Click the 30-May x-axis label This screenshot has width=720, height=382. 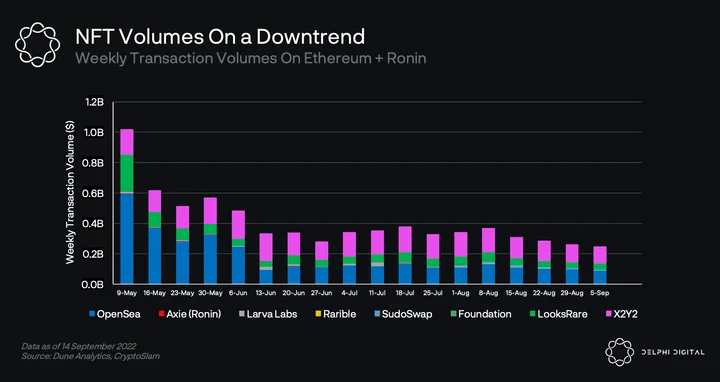click(x=210, y=293)
